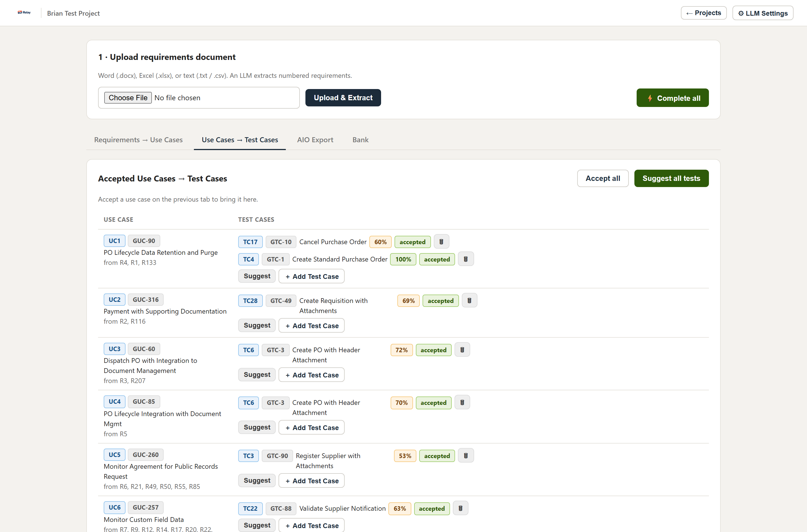The height and width of the screenshot is (532, 807).
Task: Delete the Register Supplier with Attachments test case
Action: point(466,455)
